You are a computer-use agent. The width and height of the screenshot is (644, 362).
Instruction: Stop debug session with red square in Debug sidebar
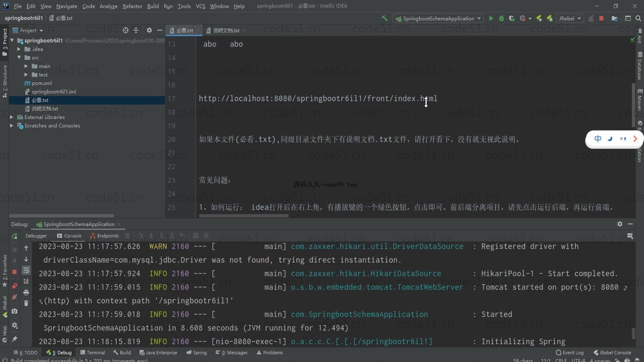tap(14, 272)
